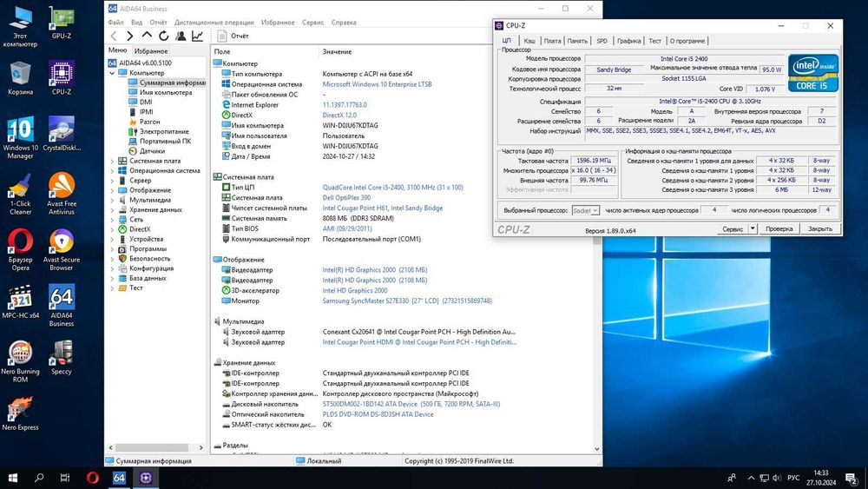Refresh the AIDA64 page
This screenshot has height=489, width=868.
164,36
